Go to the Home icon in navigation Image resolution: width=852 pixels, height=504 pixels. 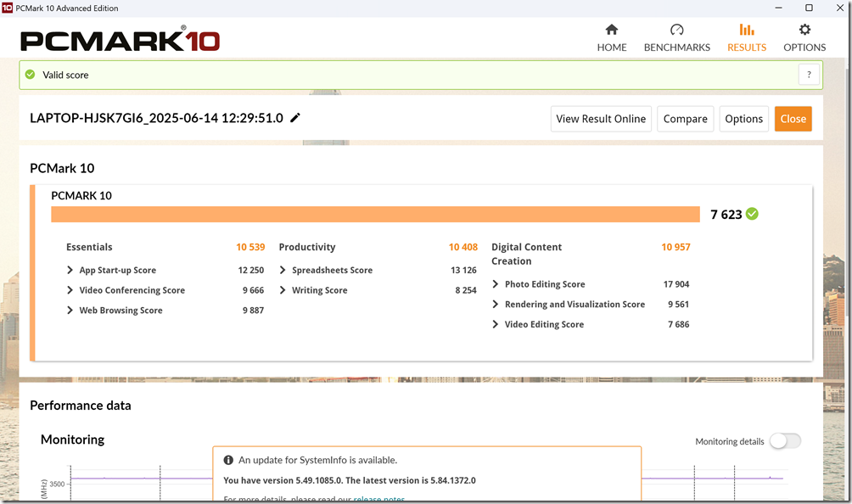(611, 31)
